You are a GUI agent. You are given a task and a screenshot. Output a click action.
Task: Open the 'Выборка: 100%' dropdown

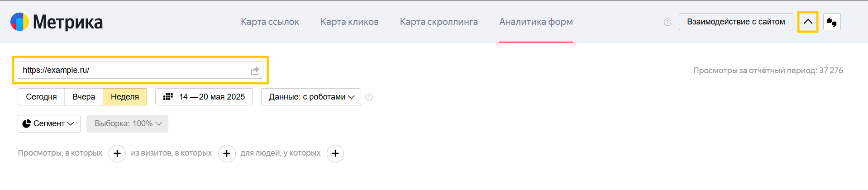coord(127,123)
